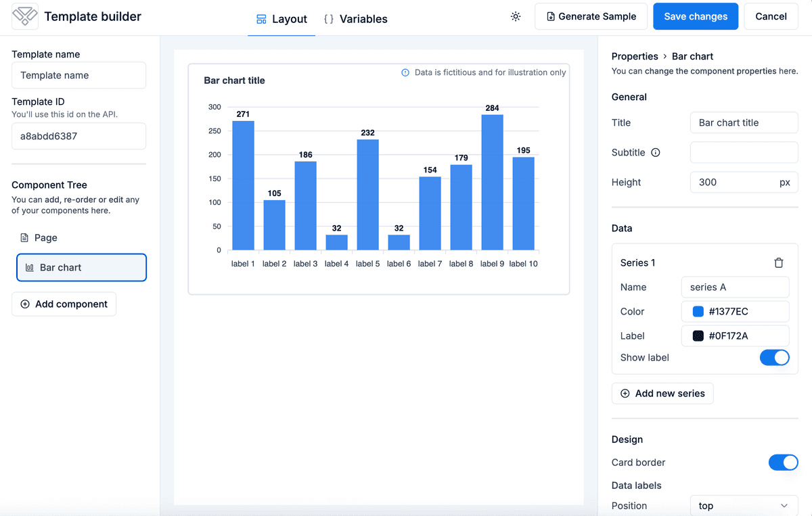
Task: Click Properties in the breadcrumb
Action: [x=634, y=57]
